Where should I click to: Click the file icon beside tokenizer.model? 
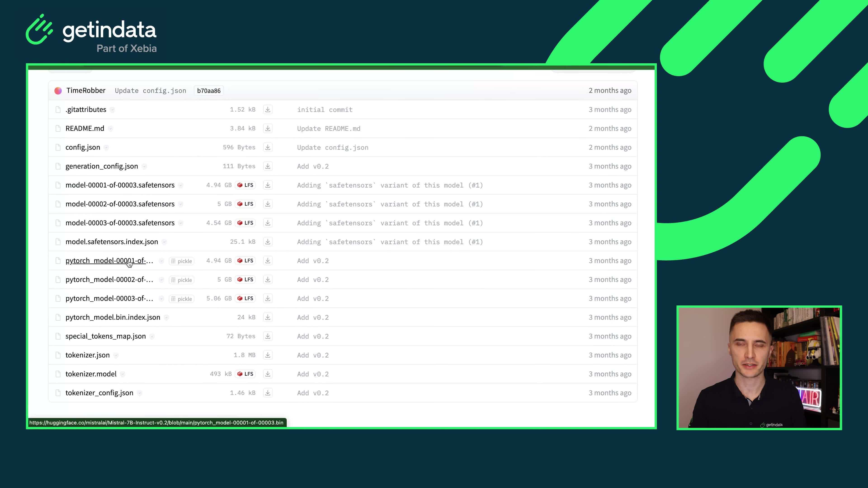tap(58, 373)
